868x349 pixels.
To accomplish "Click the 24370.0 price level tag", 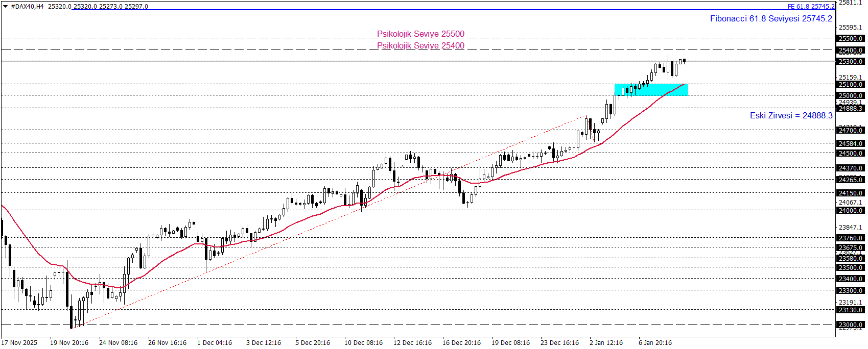I will [851, 168].
